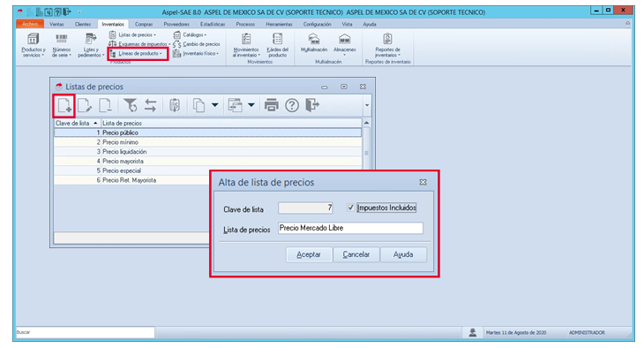Image resolution: width=644 pixels, height=348 pixels.
Task: Select the Precio Ret. Mayorista row
Action: (131, 180)
